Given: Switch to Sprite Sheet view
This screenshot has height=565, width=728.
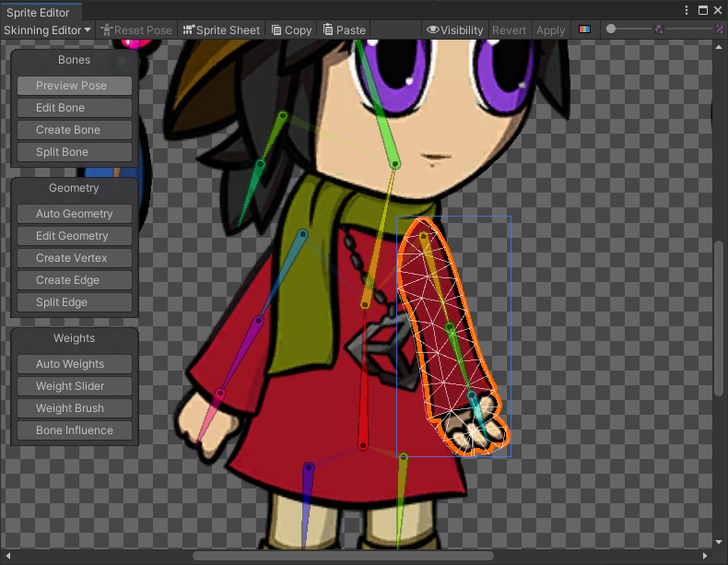Looking at the screenshot, I should pos(221,29).
